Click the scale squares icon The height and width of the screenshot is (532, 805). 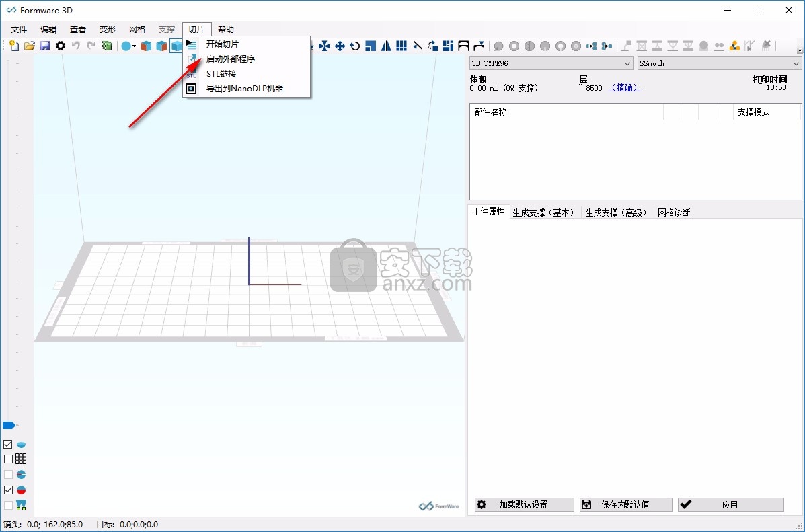click(371, 46)
